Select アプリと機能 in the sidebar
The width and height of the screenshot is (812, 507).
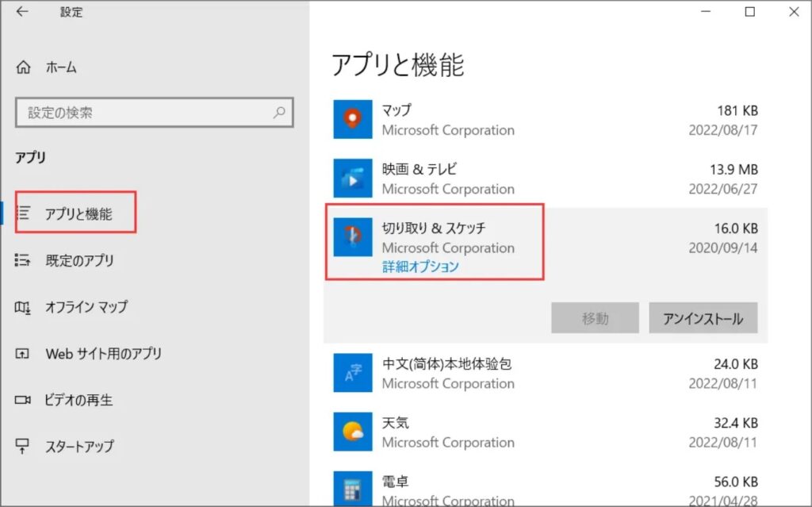click(x=75, y=211)
